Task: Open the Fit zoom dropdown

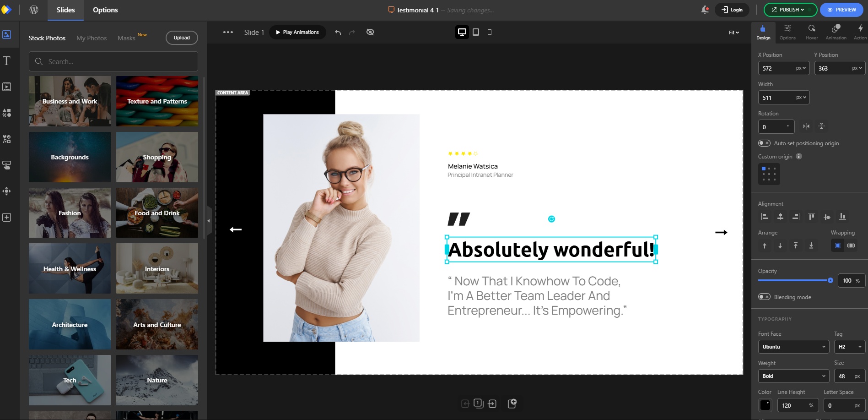Action: point(734,33)
